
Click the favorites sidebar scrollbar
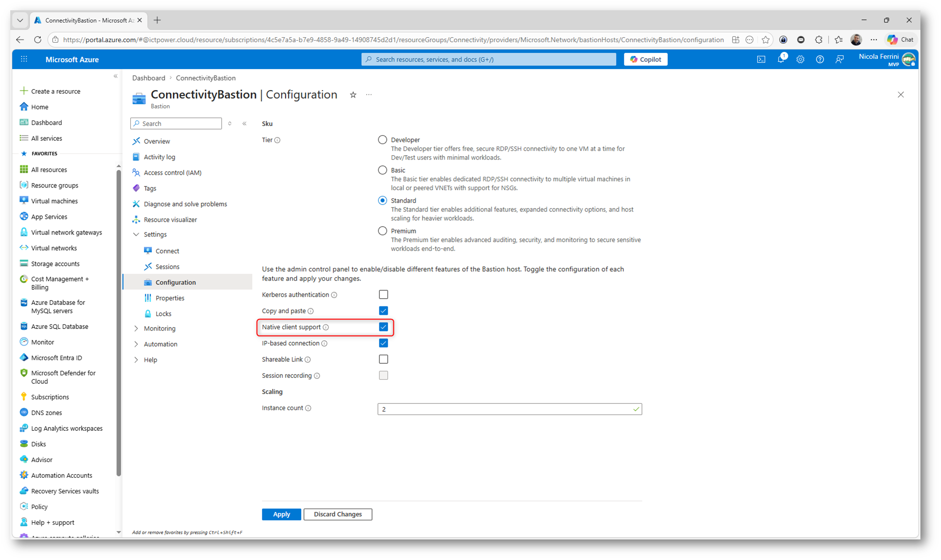tap(118, 323)
